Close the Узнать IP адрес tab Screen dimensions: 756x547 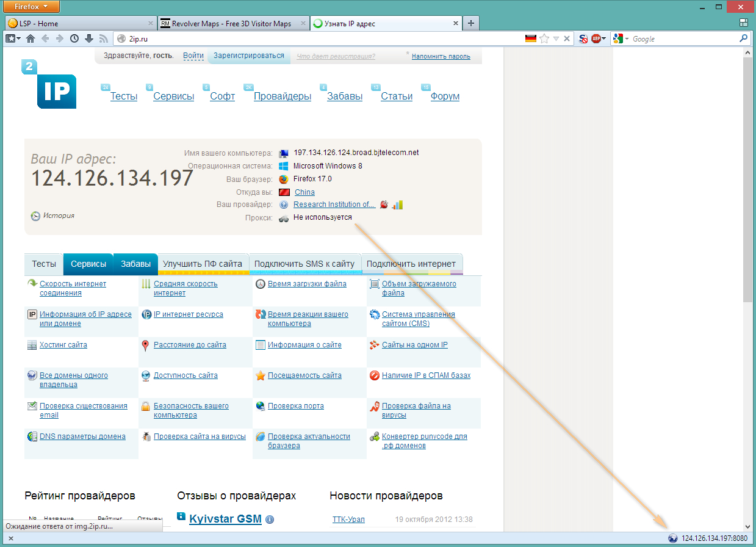click(x=455, y=24)
